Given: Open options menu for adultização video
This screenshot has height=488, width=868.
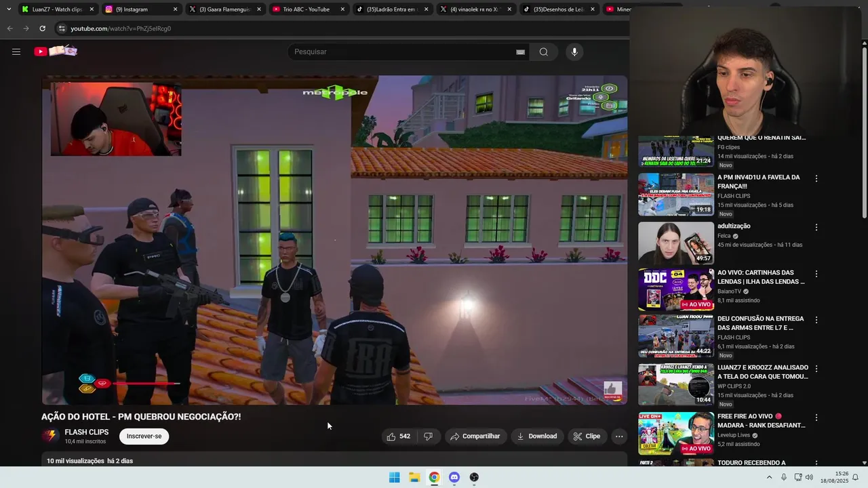Looking at the screenshot, I should [x=816, y=228].
